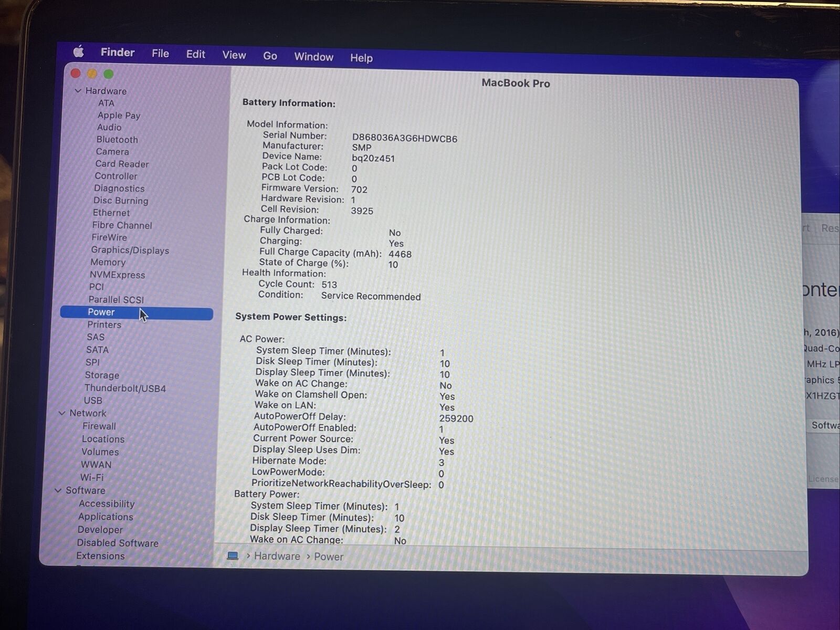Click the Service Recommended condition text
Image resolution: width=840 pixels, height=630 pixels.
[371, 297]
